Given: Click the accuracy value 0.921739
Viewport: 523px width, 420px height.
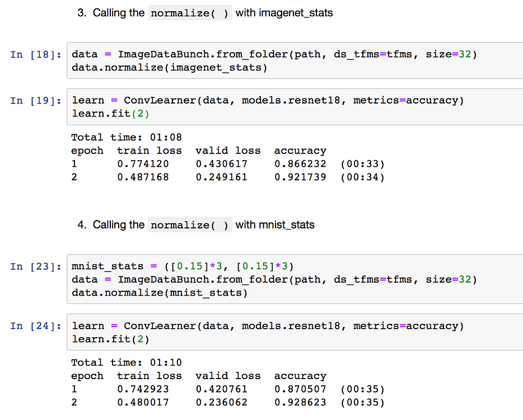Looking at the screenshot, I should pos(300,178).
